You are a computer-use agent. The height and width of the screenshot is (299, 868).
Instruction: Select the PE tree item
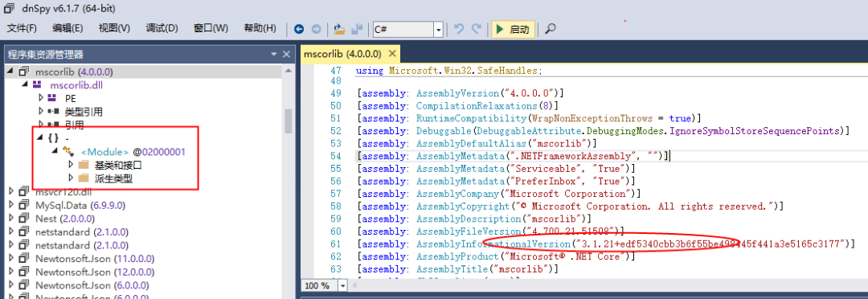70,99
